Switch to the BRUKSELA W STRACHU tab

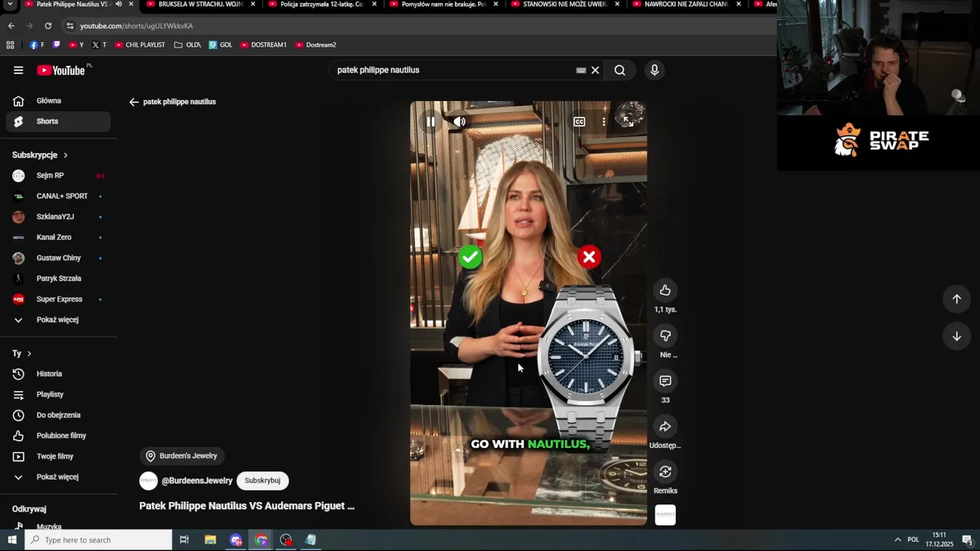201,5
